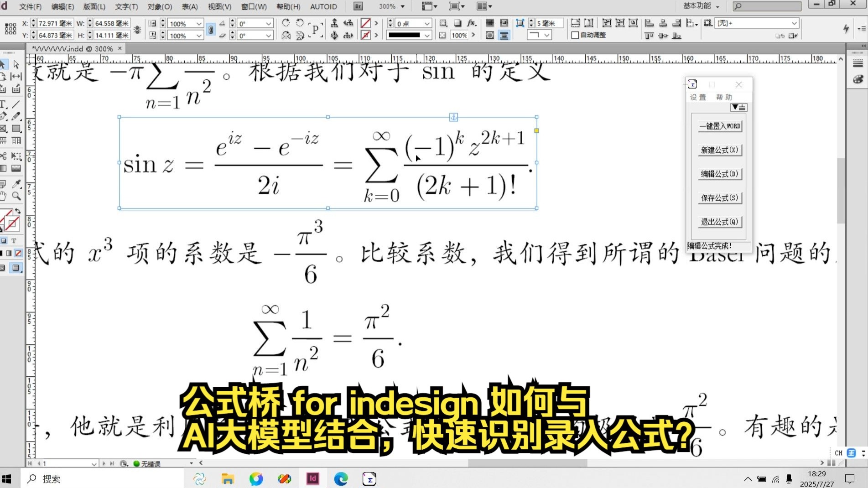The height and width of the screenshot is (488, 868).
Task: Open 设置 menu in formula panel
Action: (698, 97)
